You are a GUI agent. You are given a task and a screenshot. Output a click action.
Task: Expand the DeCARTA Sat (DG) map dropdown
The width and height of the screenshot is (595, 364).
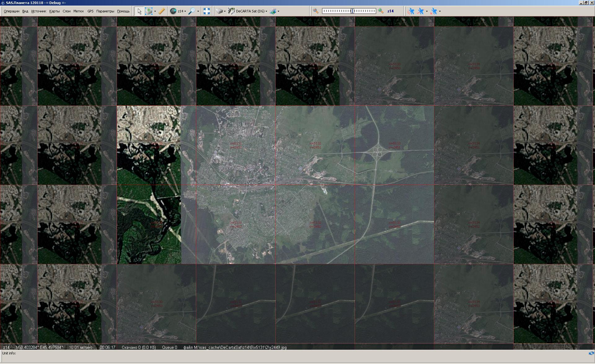pos(266,11)
